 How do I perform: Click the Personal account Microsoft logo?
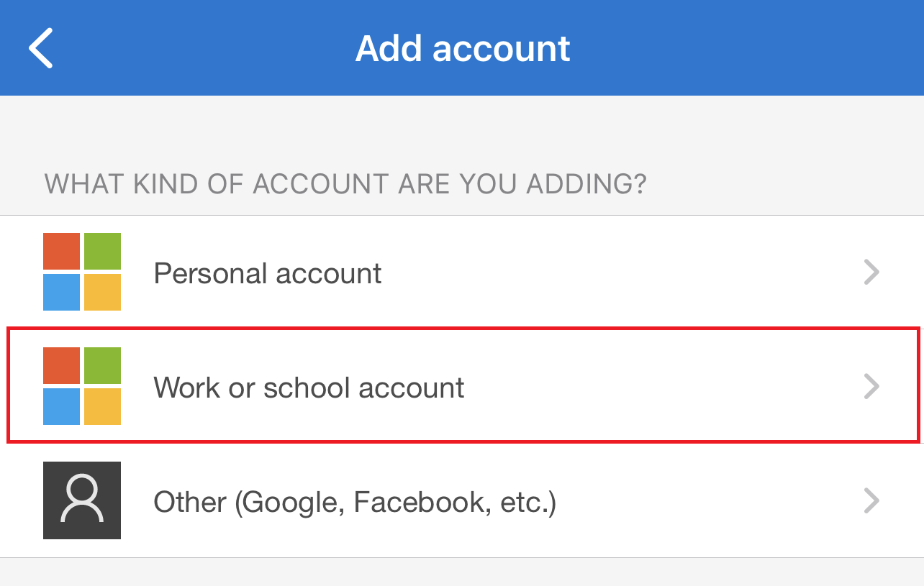pos(82,272)
